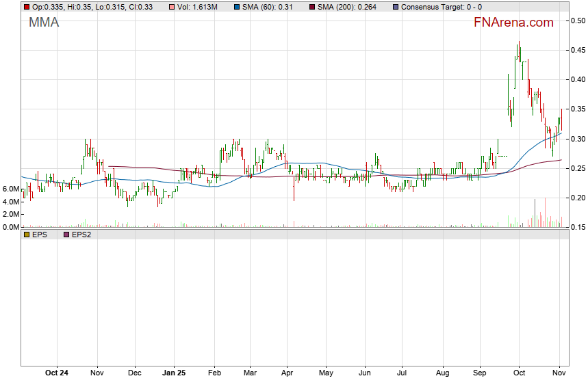Click the 0.45 price axis label
This screenshot has width=588, height=387.
(x=577, y=51)
